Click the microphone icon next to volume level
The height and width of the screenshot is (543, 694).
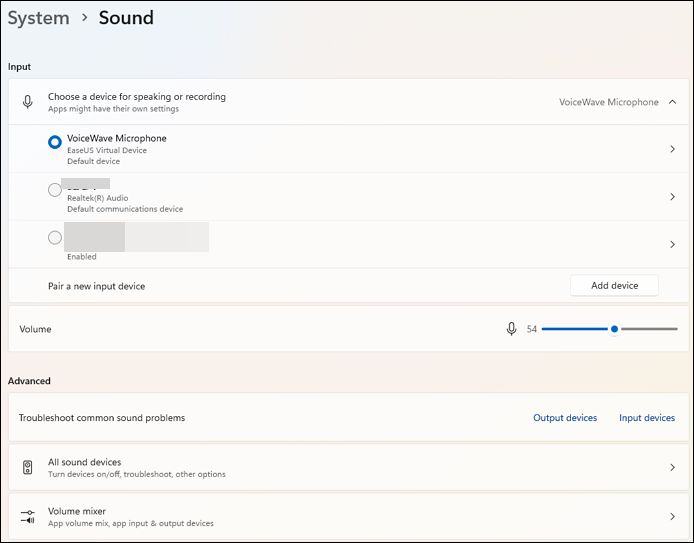click(512, 329)
